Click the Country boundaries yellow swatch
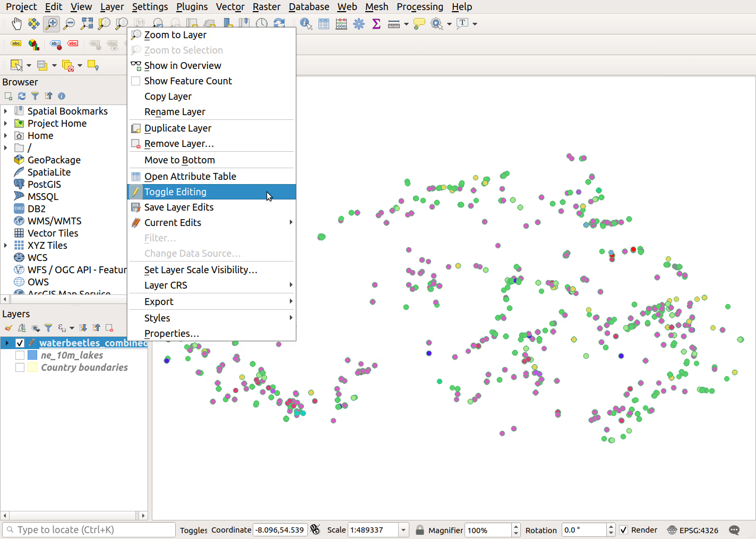The image size is (756, 539). [32, 367]
